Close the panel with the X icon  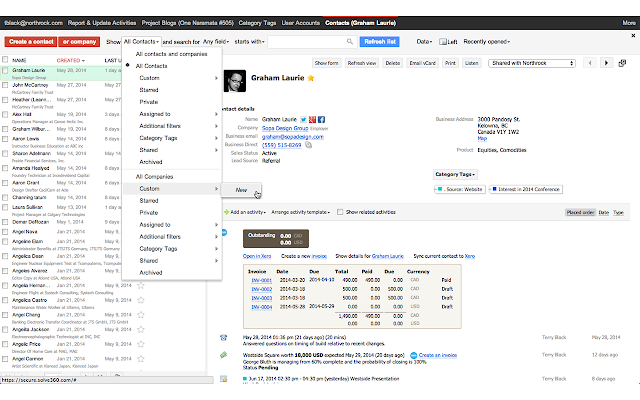[x=633, y=36]
